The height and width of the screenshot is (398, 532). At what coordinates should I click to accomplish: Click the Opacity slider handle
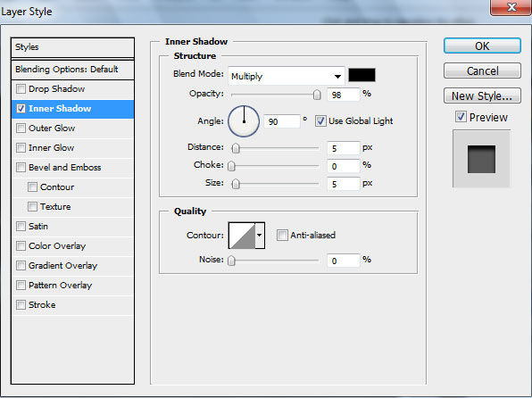click(x=317, y=95)
